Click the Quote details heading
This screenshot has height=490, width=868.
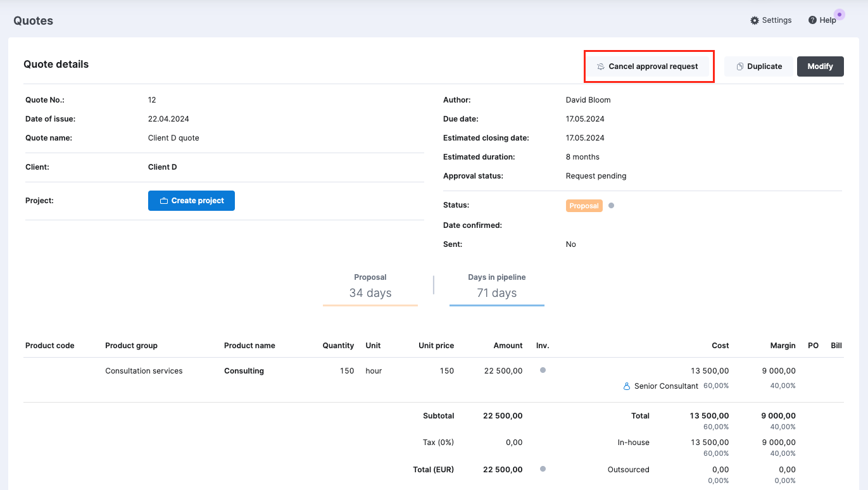(x=56, y=64)
